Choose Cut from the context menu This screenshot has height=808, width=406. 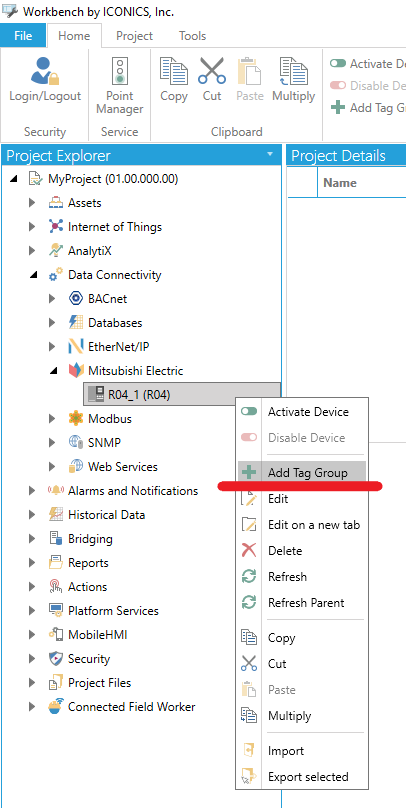(x=302, y=664)
